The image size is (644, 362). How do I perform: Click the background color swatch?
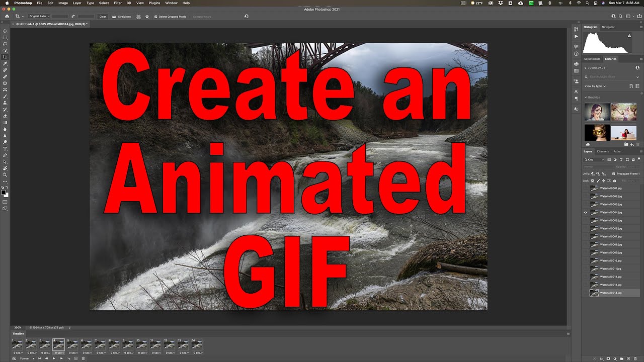point(7,195)
